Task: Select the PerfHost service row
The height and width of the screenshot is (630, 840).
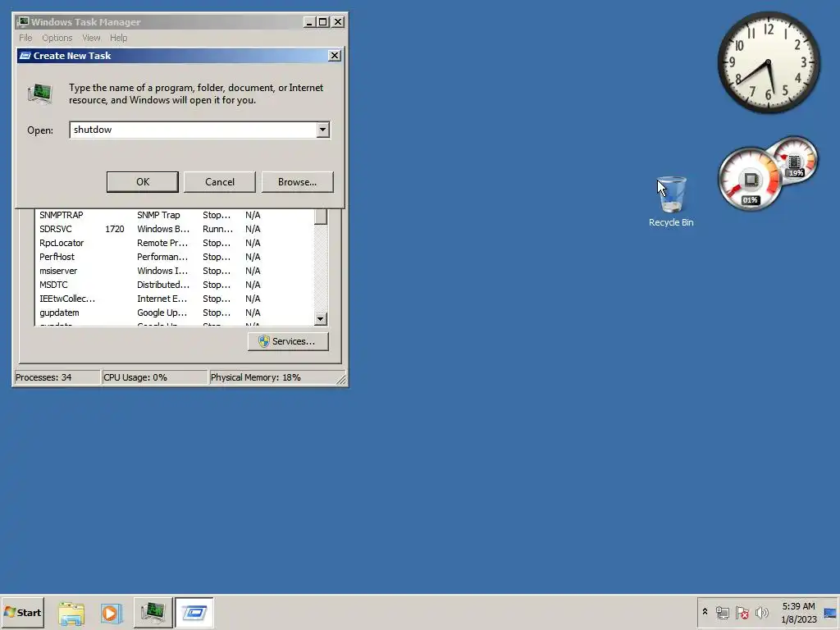Action: tap(174, 257)
